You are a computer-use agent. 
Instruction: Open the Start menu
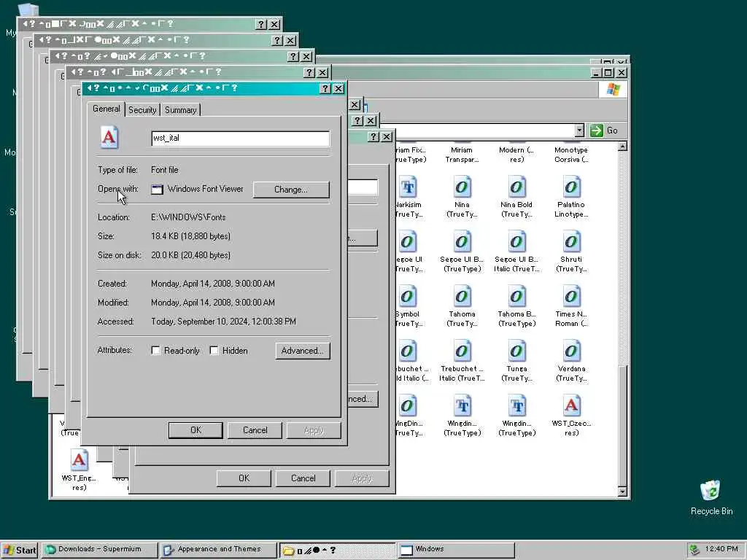(20, 550)
